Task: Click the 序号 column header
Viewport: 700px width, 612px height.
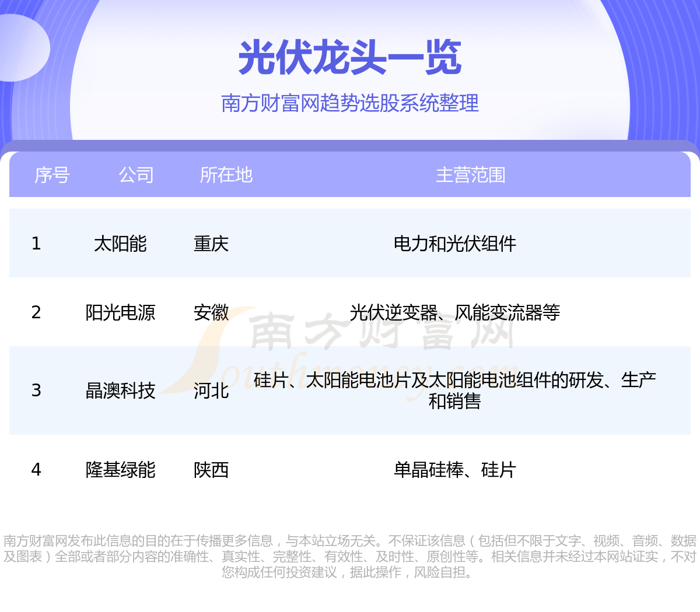Action: [52, 175]
